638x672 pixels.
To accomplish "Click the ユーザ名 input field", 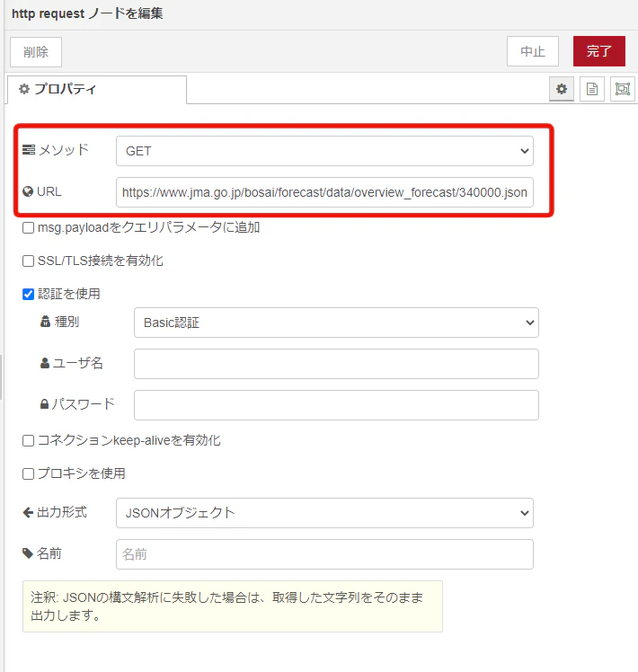I will tap(336, 364).
